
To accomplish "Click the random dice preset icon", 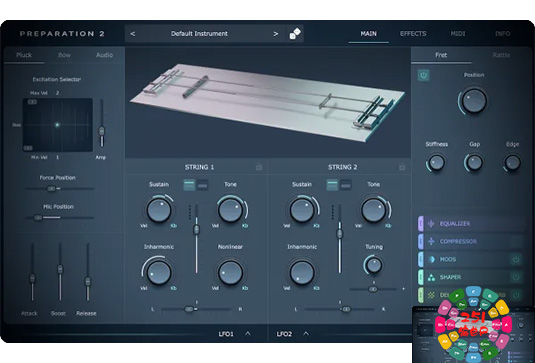I will click(295, 33).
